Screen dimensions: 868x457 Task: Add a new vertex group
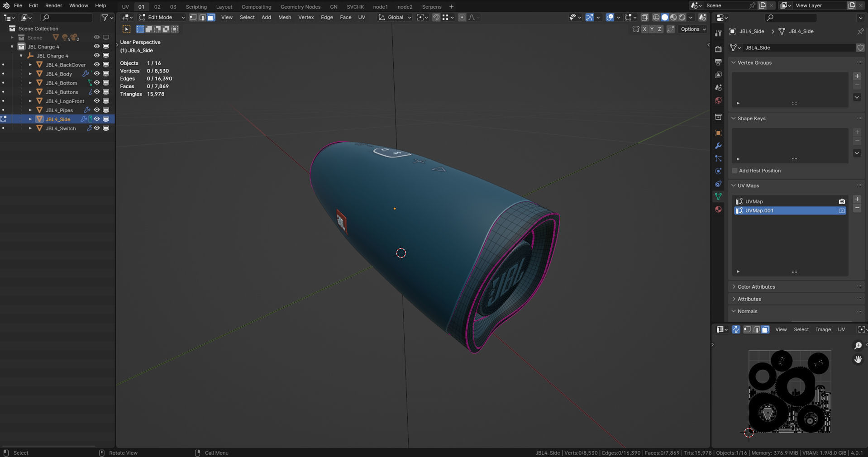857,76
